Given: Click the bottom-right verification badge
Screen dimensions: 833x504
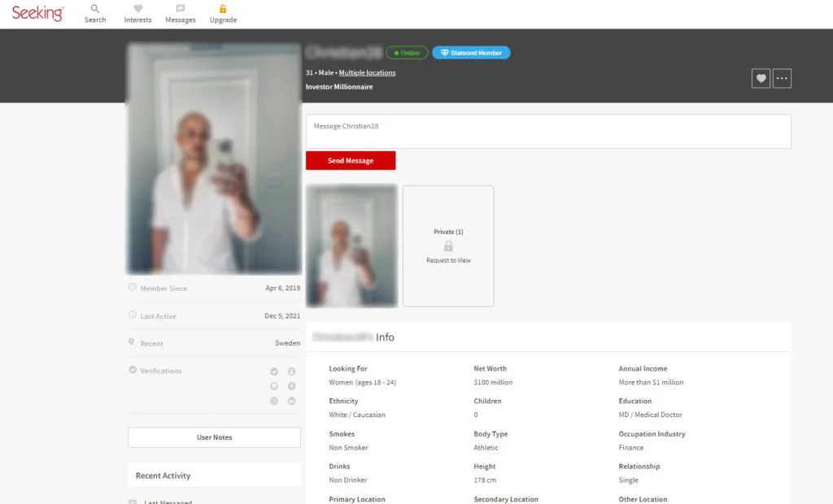Looking at the screenshot, I should click(x=292, y=401).
